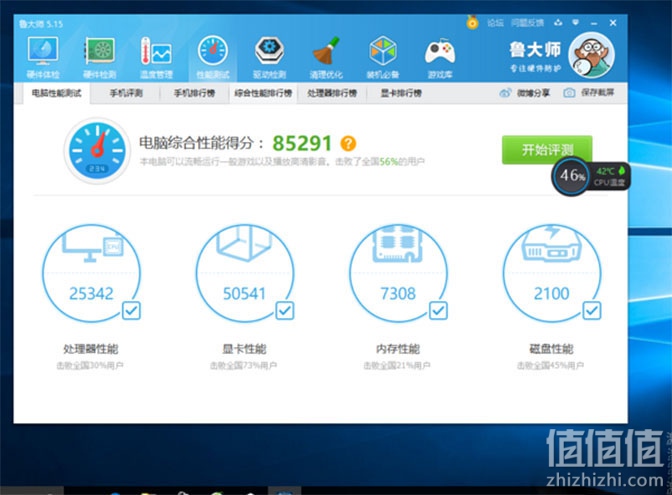672x495 pixels.
Task: Open the 硬件检测 hardware detection section
Action: [99, 58]
